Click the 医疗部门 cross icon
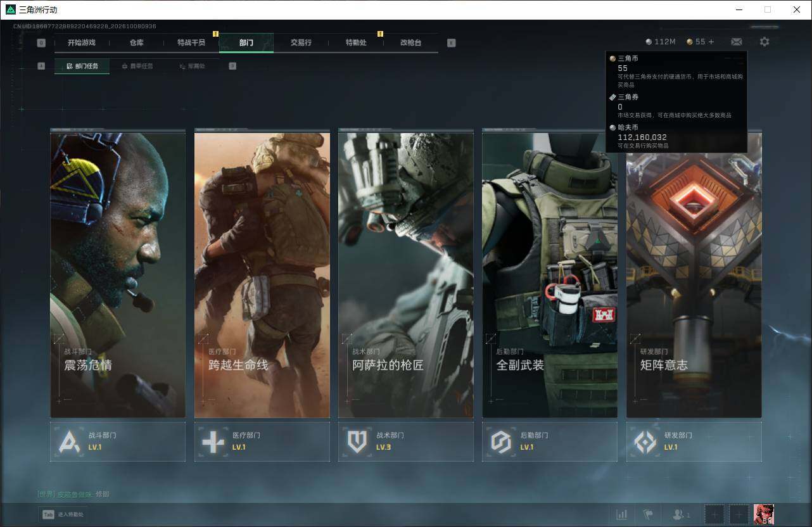Screen dimensions: 812x527 (x=213, y=441)
